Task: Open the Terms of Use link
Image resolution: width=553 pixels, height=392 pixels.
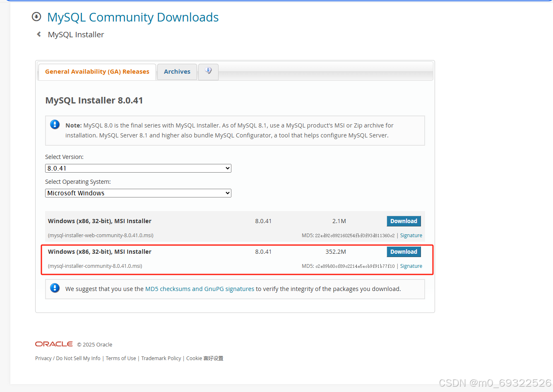Action: [x=121, y=358]
